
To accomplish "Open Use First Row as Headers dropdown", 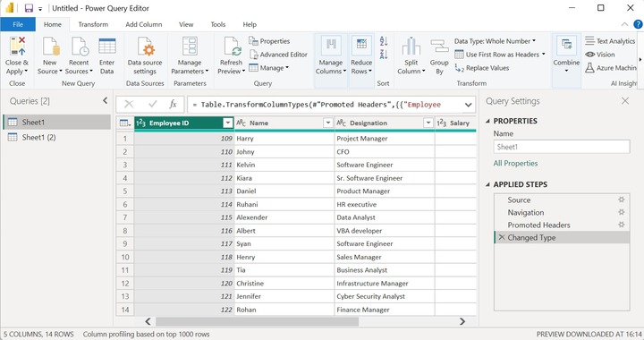I will [500, 55].
